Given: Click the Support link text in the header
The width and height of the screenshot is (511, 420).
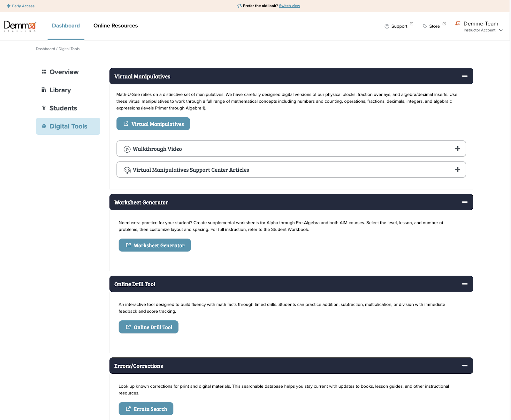Looking at the screenshot, I should pos(399,26).
